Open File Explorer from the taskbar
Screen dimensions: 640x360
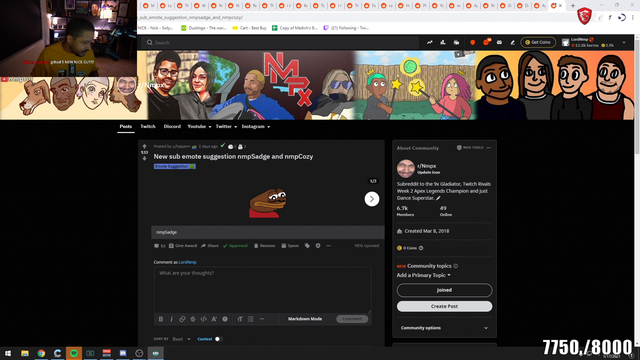click(24, 353)
